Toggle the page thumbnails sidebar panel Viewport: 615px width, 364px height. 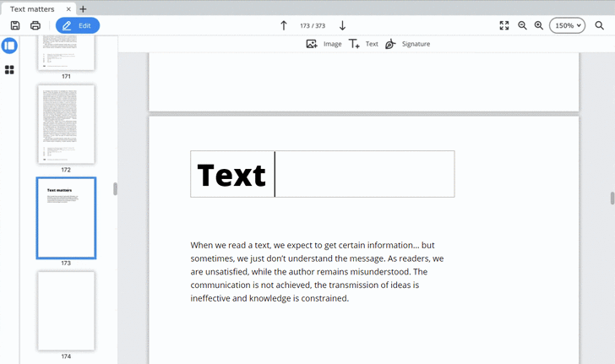tap(9, 46)
